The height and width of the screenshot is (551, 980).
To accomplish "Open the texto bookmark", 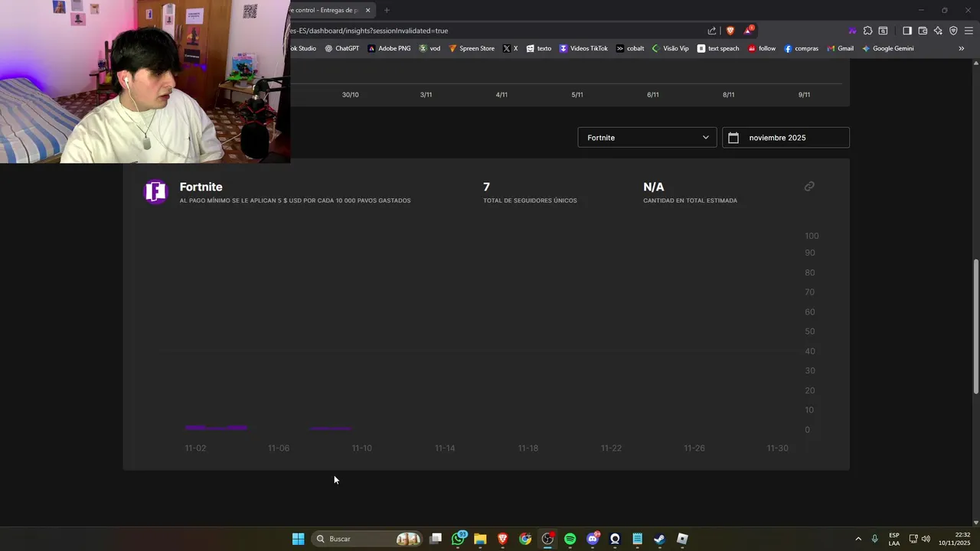I will pyautogui.click(x=539, y=48).
